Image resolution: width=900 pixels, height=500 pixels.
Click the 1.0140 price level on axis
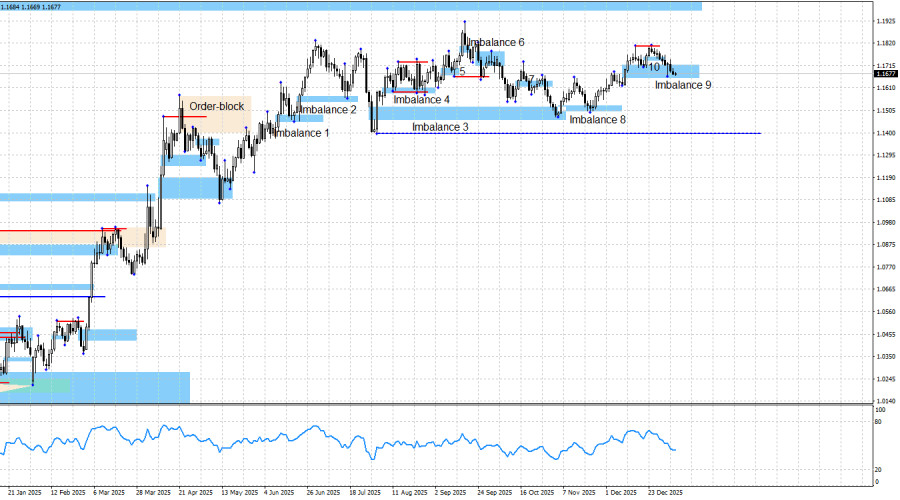[x=885, y=400]
